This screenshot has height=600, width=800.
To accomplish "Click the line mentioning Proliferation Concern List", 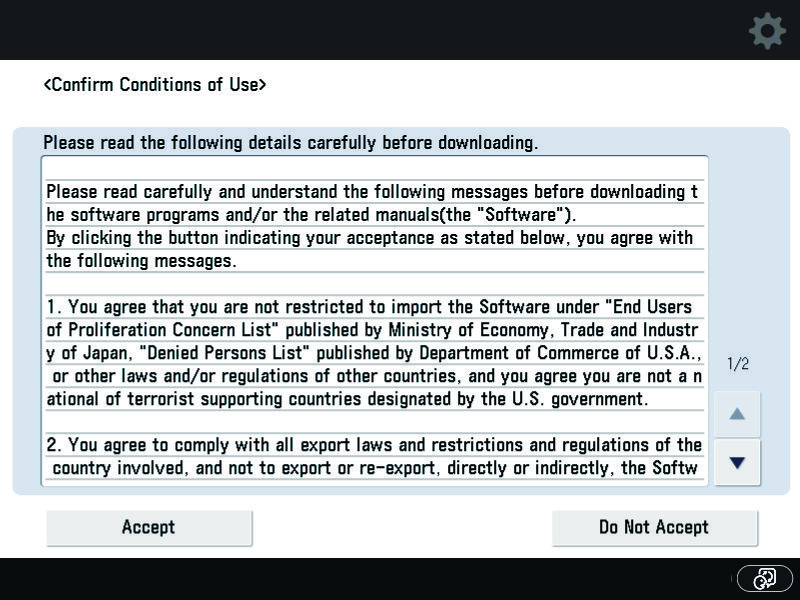I will coord(372,330).
